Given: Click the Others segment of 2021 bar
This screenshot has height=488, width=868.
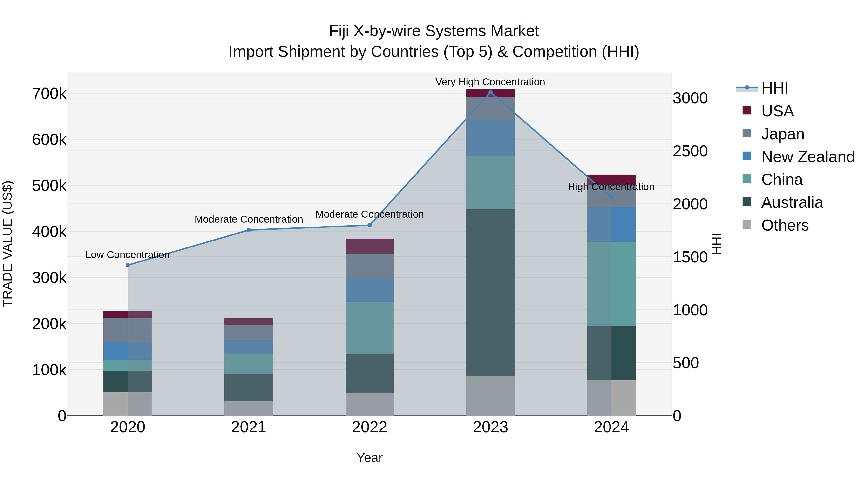Looking at the screenshot, I should [249, 408].
